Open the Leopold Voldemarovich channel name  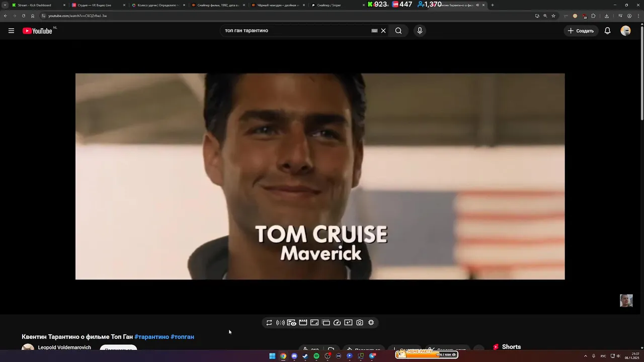tap(64, 347)
